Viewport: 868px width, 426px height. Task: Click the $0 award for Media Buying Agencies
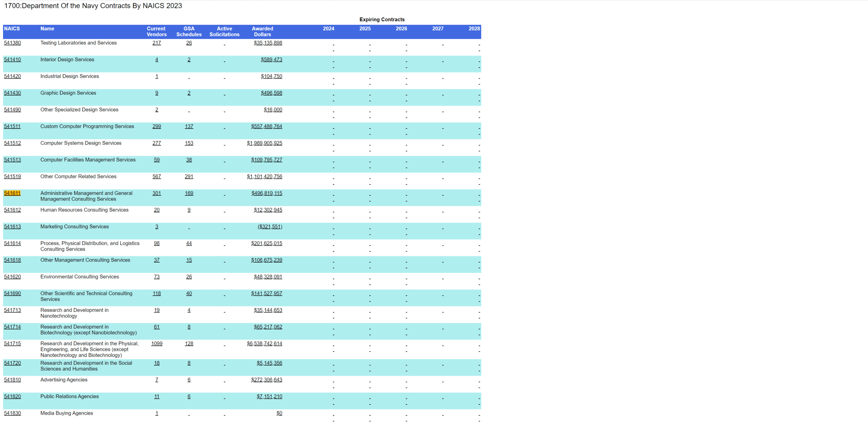[x=279, y=413]
